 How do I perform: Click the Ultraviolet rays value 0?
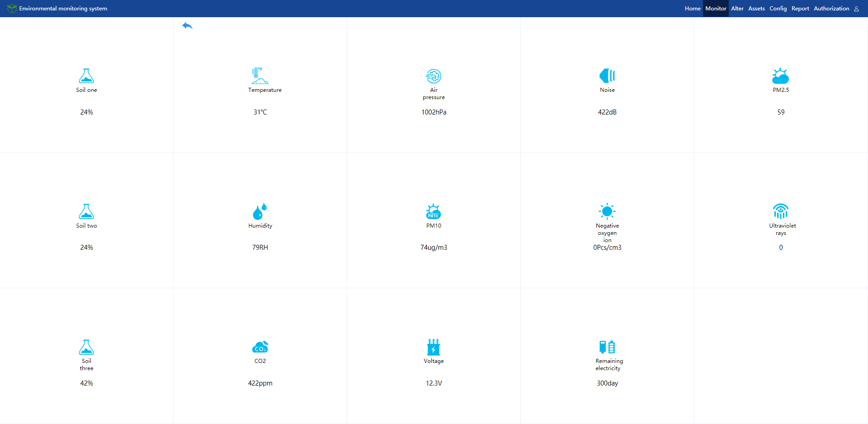[x=781, y=248]
